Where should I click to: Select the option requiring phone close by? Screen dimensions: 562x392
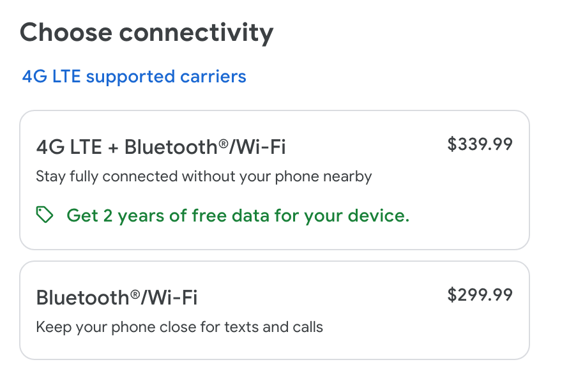coord(275,310)
